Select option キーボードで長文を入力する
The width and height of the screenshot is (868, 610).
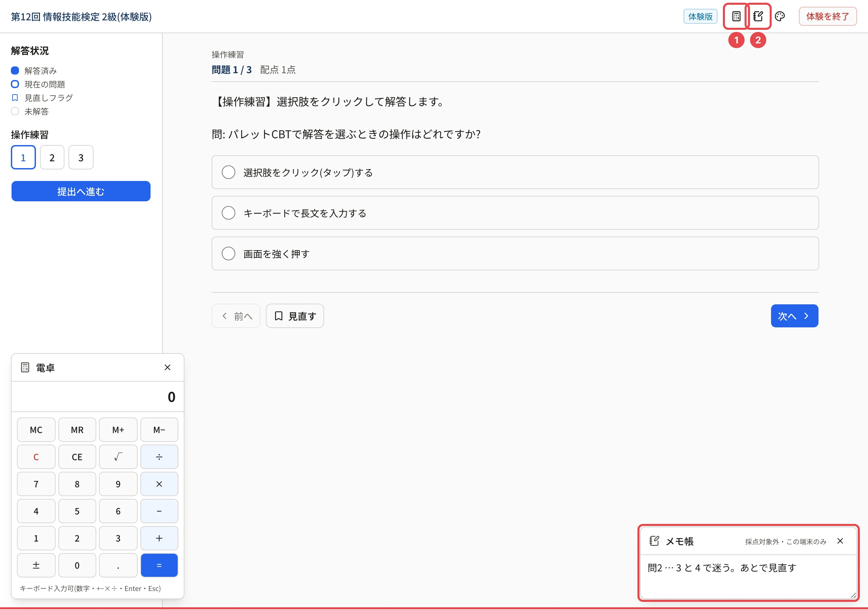[x=515, y=213]
